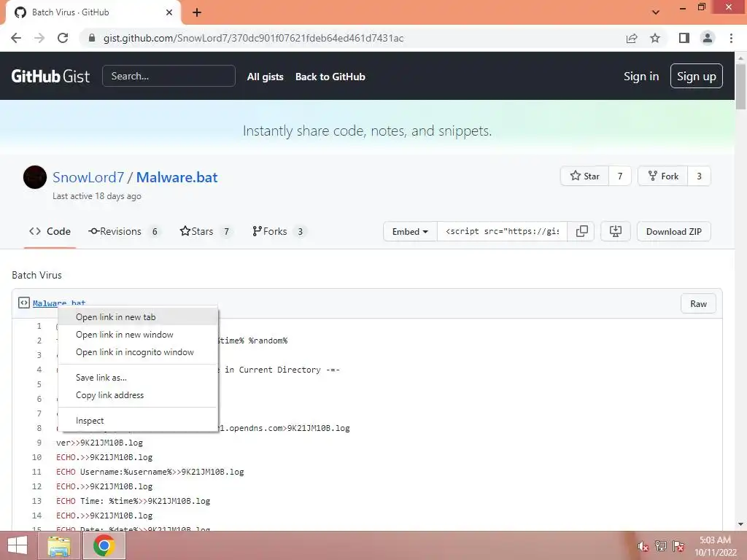Open the Revisions tab

[125, 231]
